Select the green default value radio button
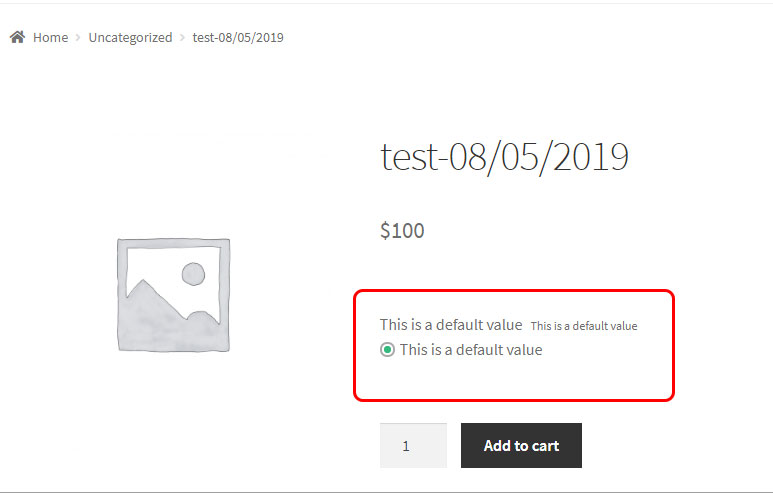The width and height of the screenshot is (773, 493). pos(387,350)
